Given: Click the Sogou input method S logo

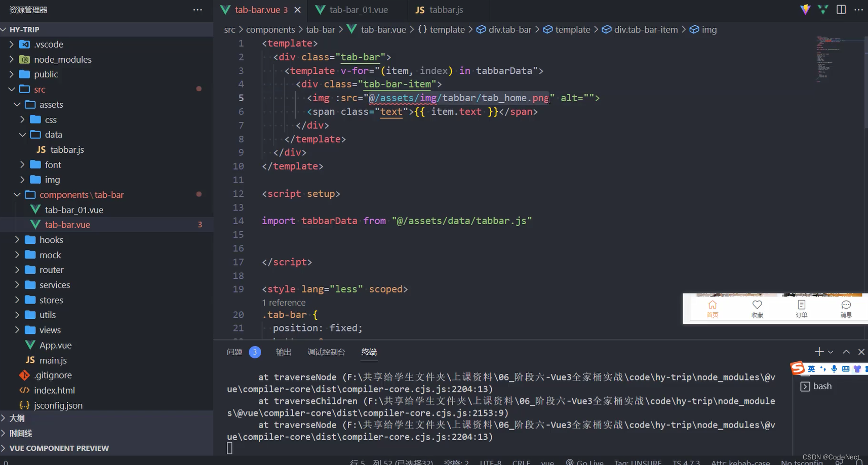Looking at the screenshot, I should (798, 368).
